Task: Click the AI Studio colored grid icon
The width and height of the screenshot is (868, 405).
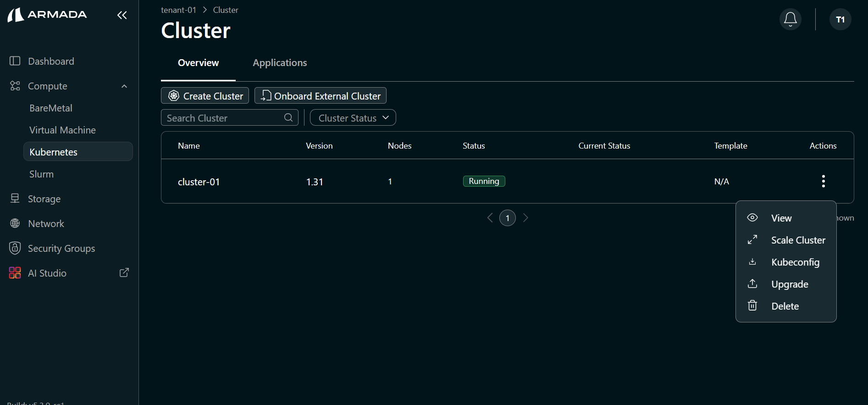Action: (15, 273)
